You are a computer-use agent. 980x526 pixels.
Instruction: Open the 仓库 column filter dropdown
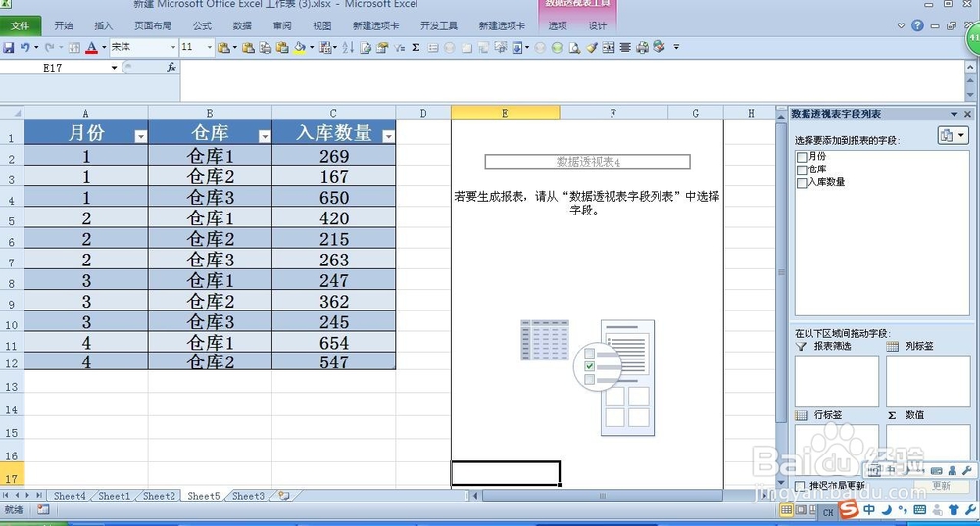265,137
